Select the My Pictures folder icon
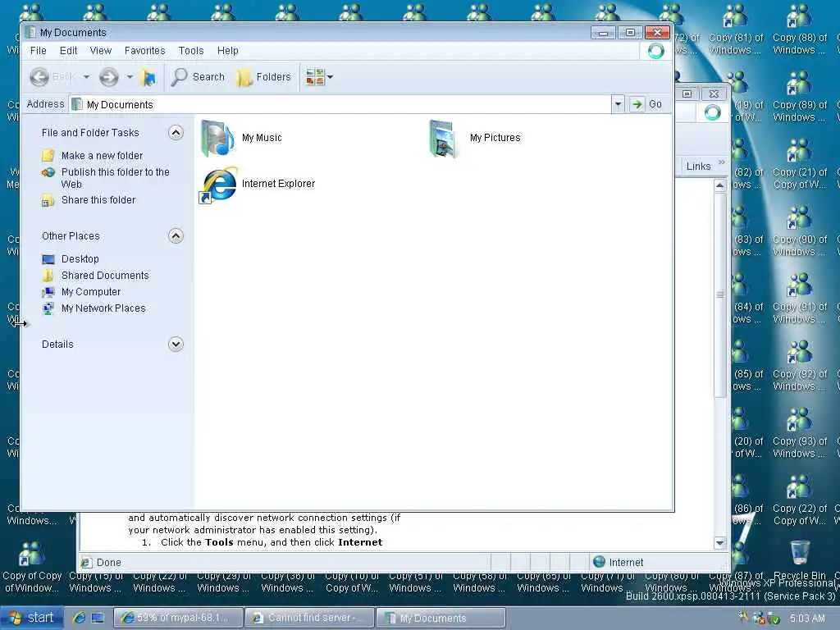 click(445, 138)
